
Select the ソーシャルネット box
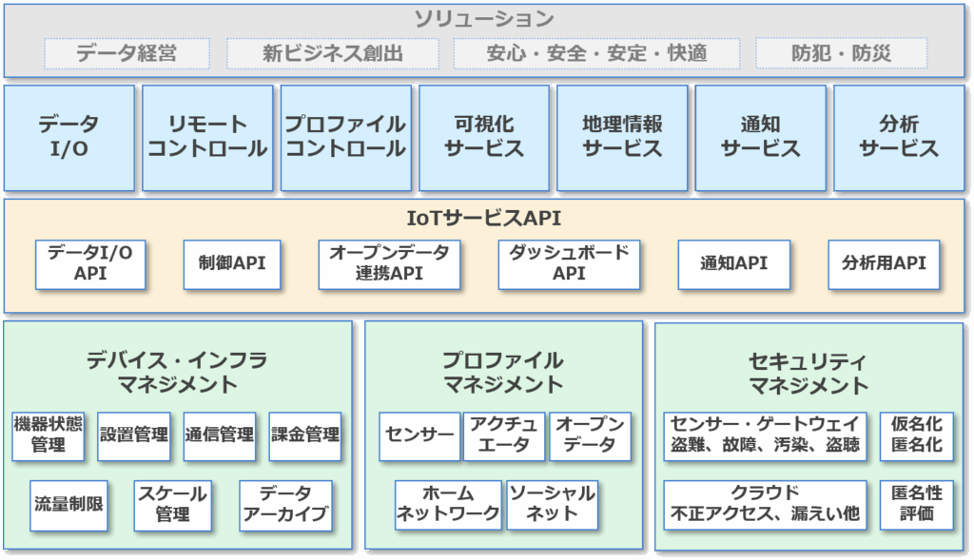(x=552, y=504)
